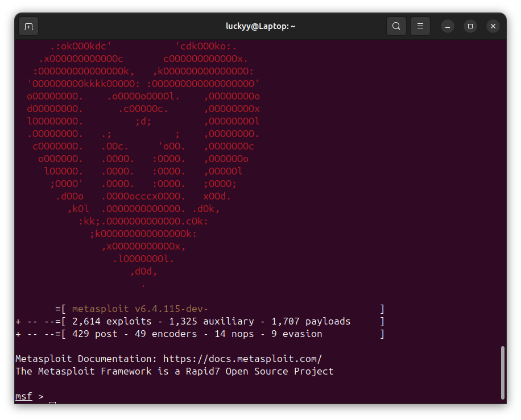Screen dimensions: 521x420
Task: Close the terminal window
Action: tap(493, 26)
